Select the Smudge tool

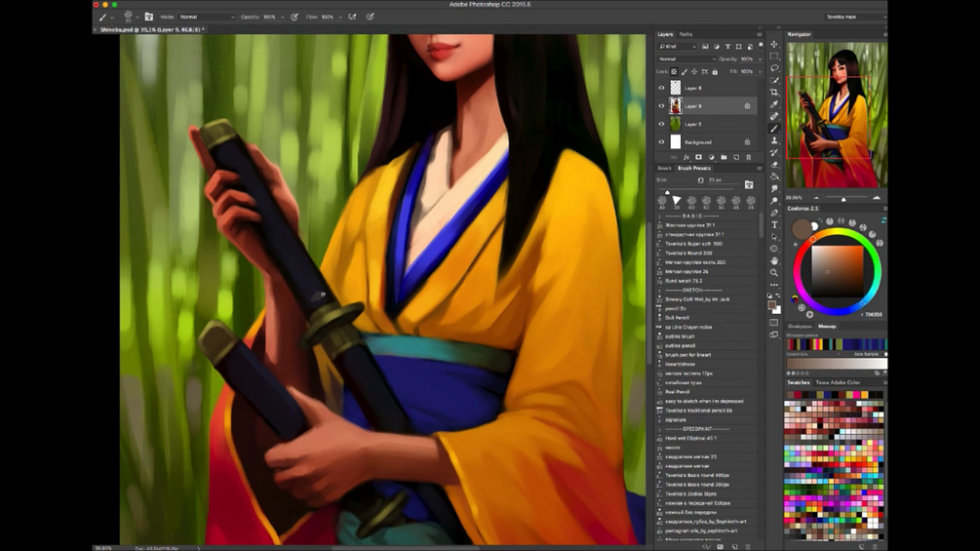pos(773,188)
